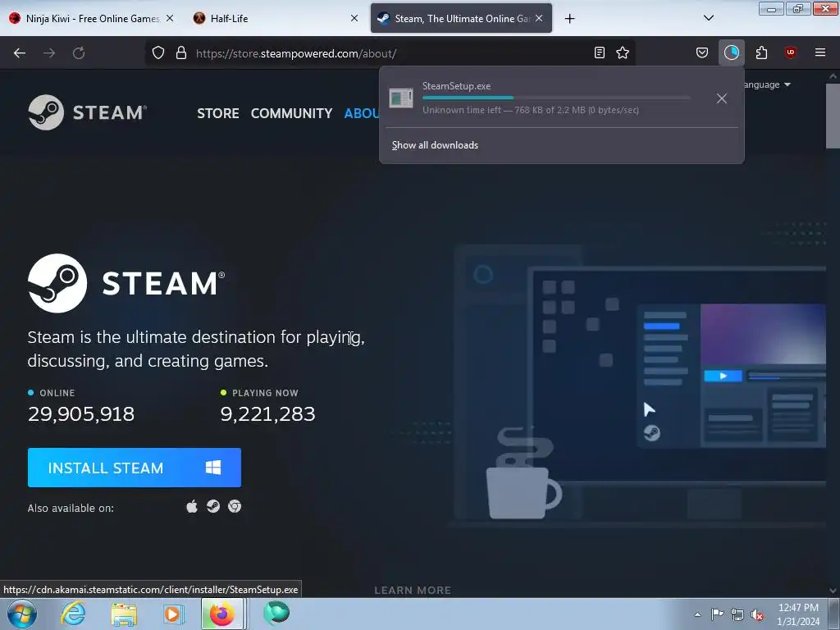Open the language dropdown

coord(766,84)
